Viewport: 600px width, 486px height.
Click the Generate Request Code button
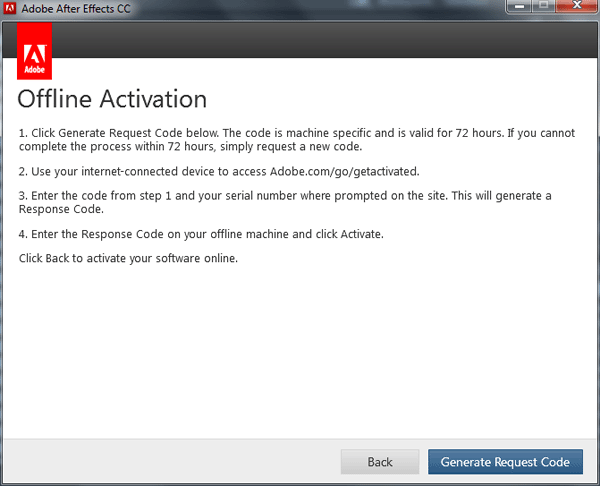(505, 462)
